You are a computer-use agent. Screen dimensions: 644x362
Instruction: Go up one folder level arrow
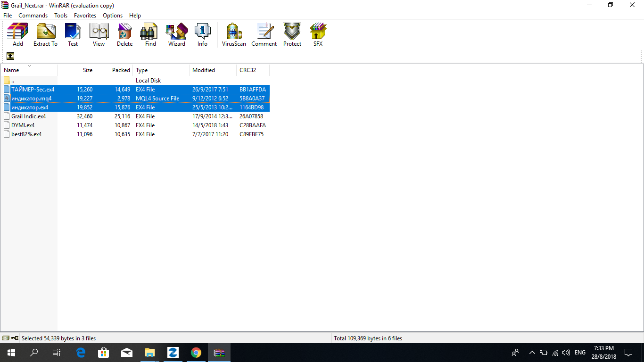click(10, 56)
